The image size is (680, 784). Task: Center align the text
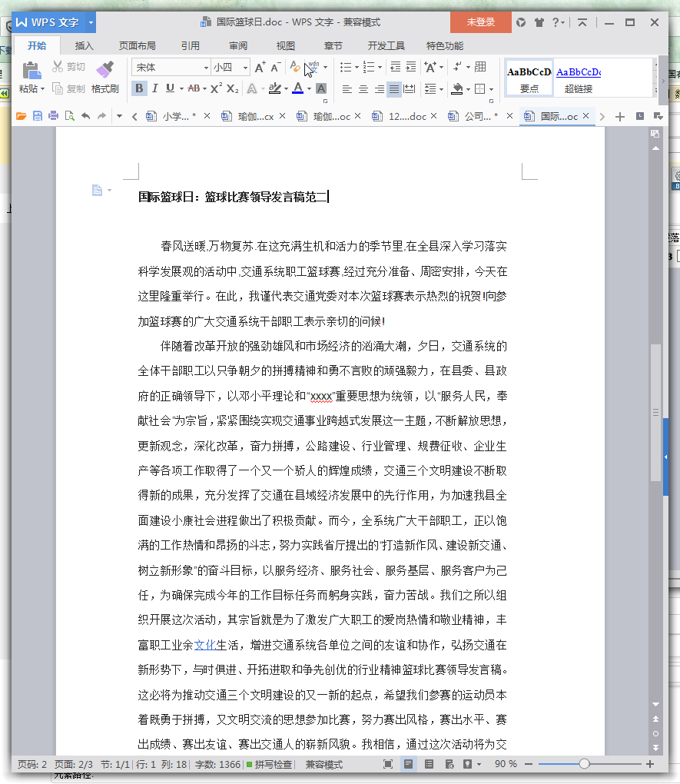363,89
